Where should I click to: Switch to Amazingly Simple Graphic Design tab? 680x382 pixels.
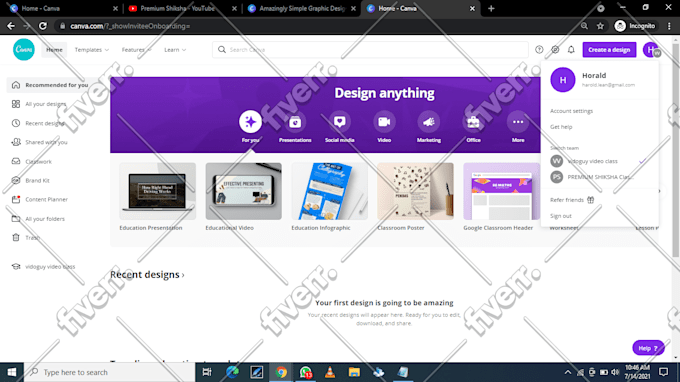pyautogui.click(x=302, y=8)
